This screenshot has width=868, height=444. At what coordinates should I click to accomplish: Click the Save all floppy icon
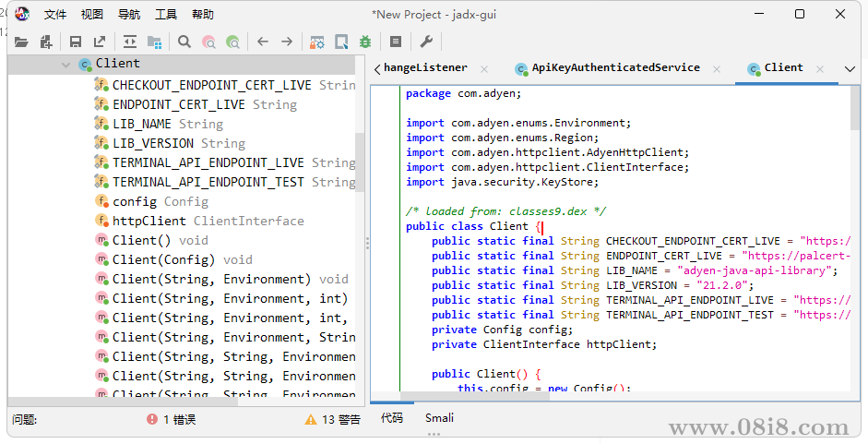click(x=76, y=42)
